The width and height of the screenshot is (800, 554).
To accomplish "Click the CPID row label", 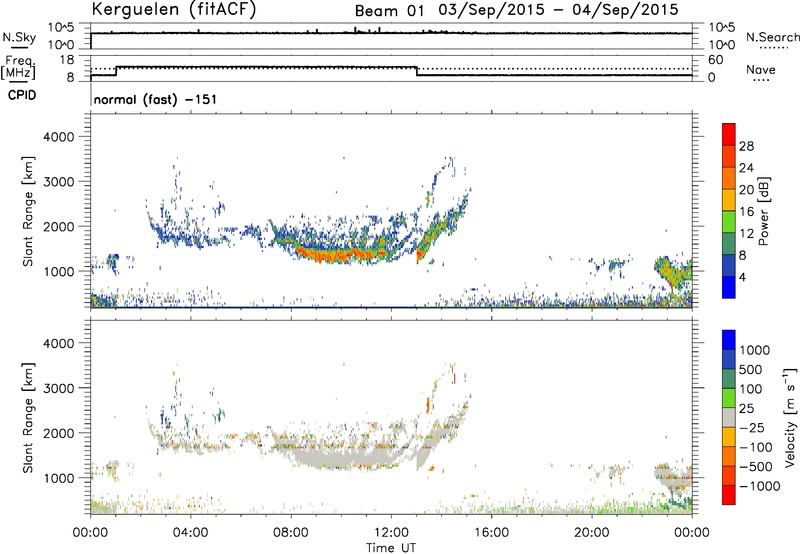I will [x=22, y=95].
